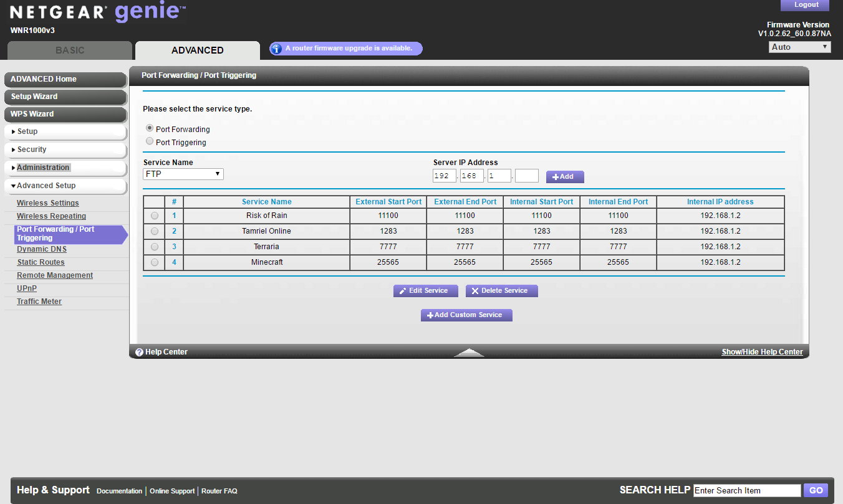Open Dynamic DNS in the sidebar
The height and width of the screenshot is (504, 843).
[x=42, y=249]
